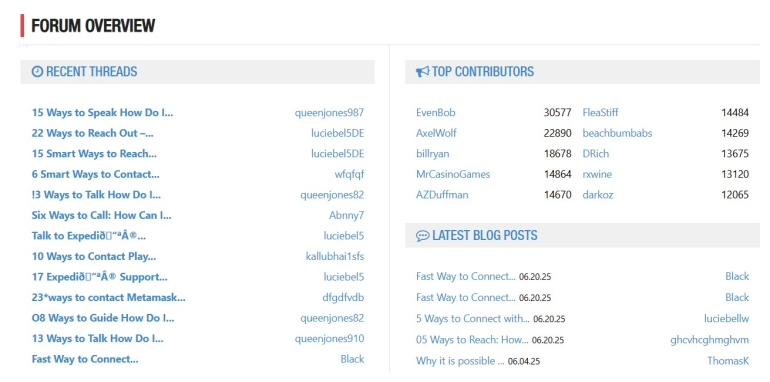Click the speech bubble icon beside Latest Blog Posts
Viewport: 770px width, 382px height.
click(x=422, y=236)
